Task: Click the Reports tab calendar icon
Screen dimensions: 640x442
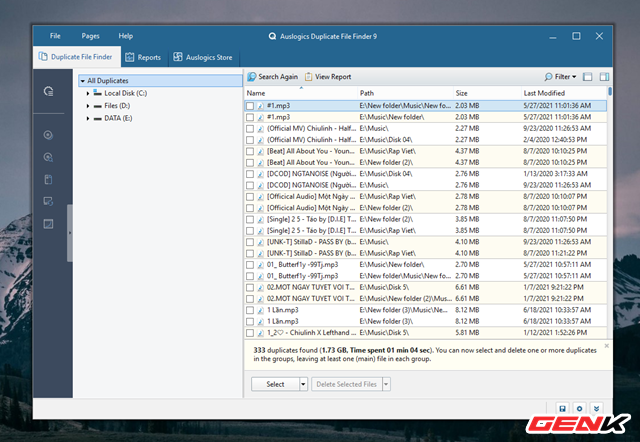Action: (x=129, y=57)
